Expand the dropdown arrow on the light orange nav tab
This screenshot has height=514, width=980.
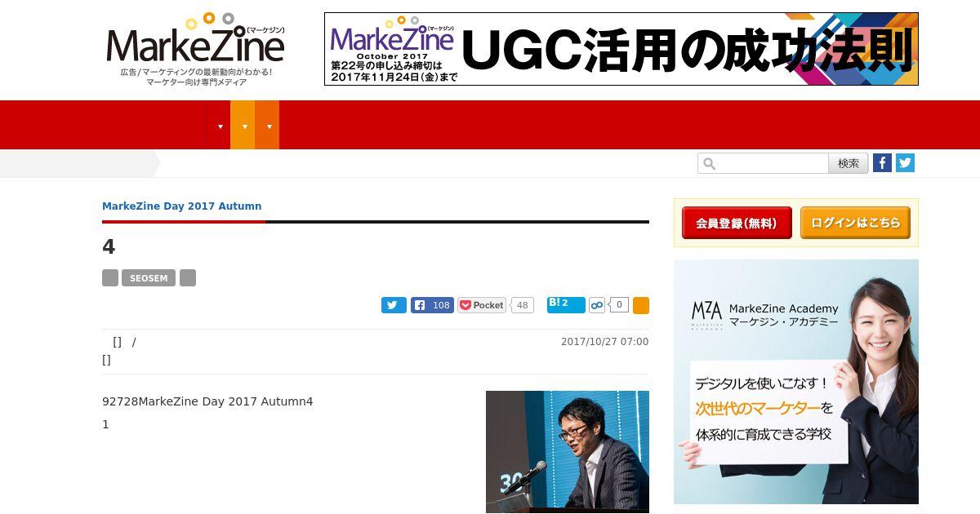click(243, 126)
